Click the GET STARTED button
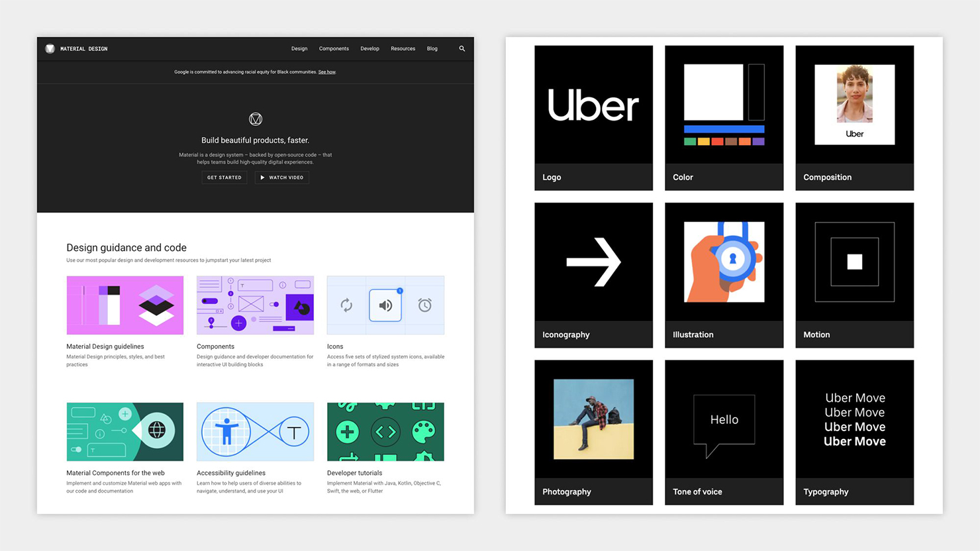The height and width of the screenshot is (551, 980). pos(224,177)
